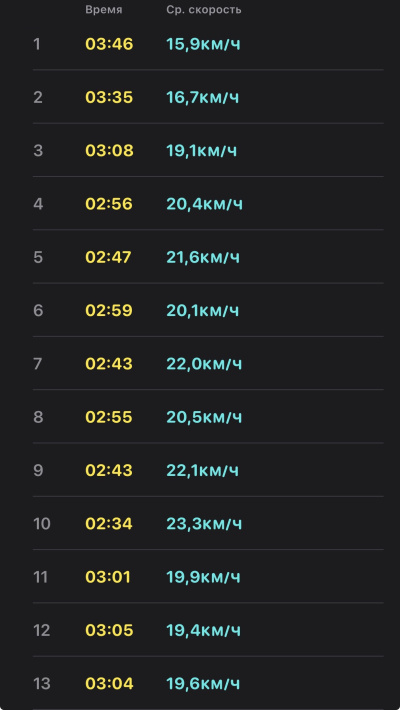Select the 16,7км/ч average speed value

click(x=202, y=97)
